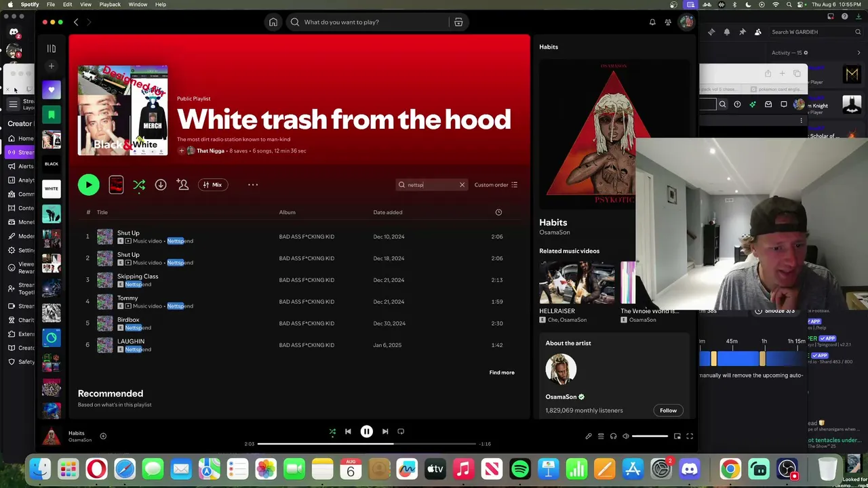Create a new playlist with the plus icon
Screen dimensions: 868x488
(51, 66)
